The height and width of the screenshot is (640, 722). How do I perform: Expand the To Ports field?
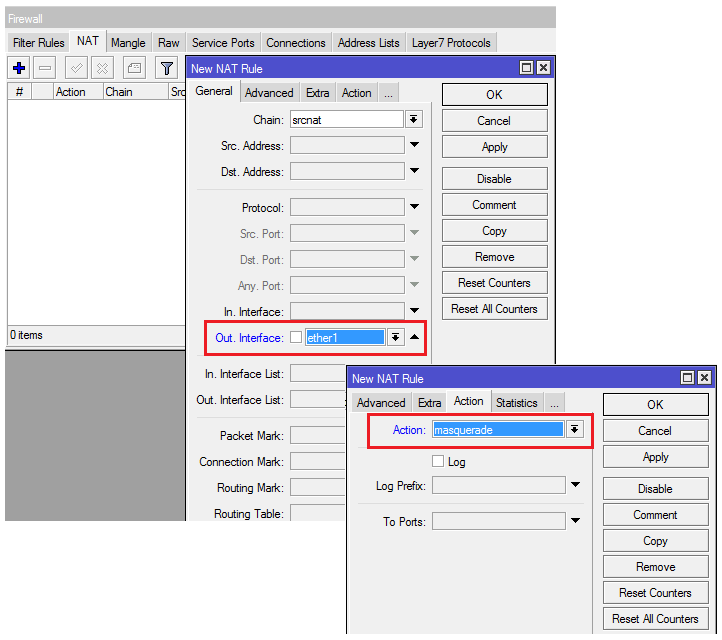pos(576,521)
